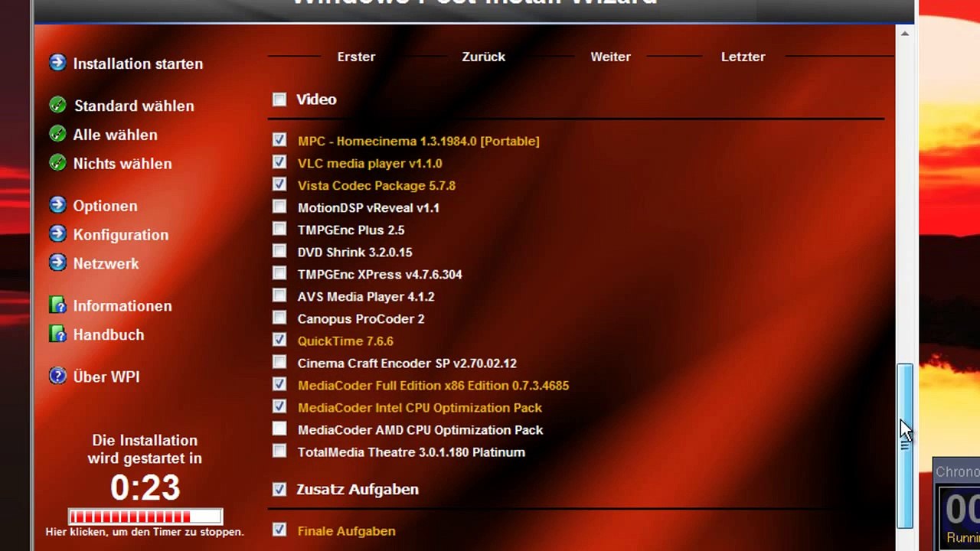Viewport: 980px width, 551px height.
Task: Uncheck VLC media player v1.1.0
Action: click(x=279, y=162)
